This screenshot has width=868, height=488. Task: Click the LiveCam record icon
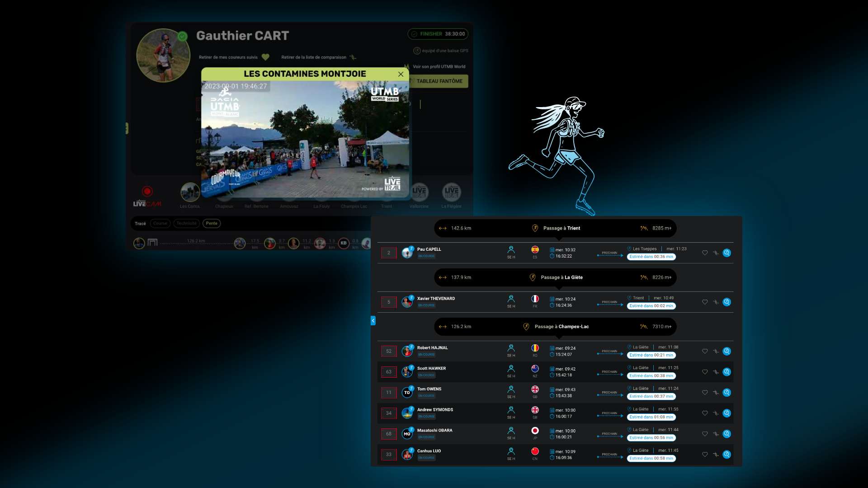(x=147, y=191)
